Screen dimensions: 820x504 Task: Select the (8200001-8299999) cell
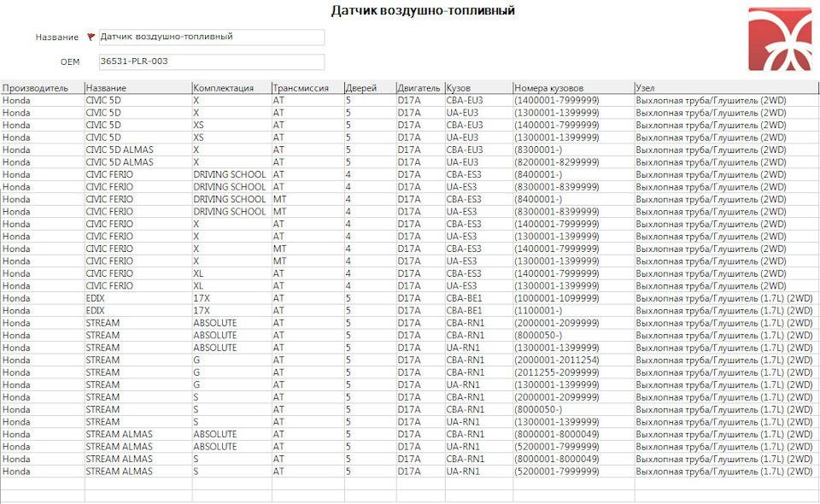tap(556, 162)
